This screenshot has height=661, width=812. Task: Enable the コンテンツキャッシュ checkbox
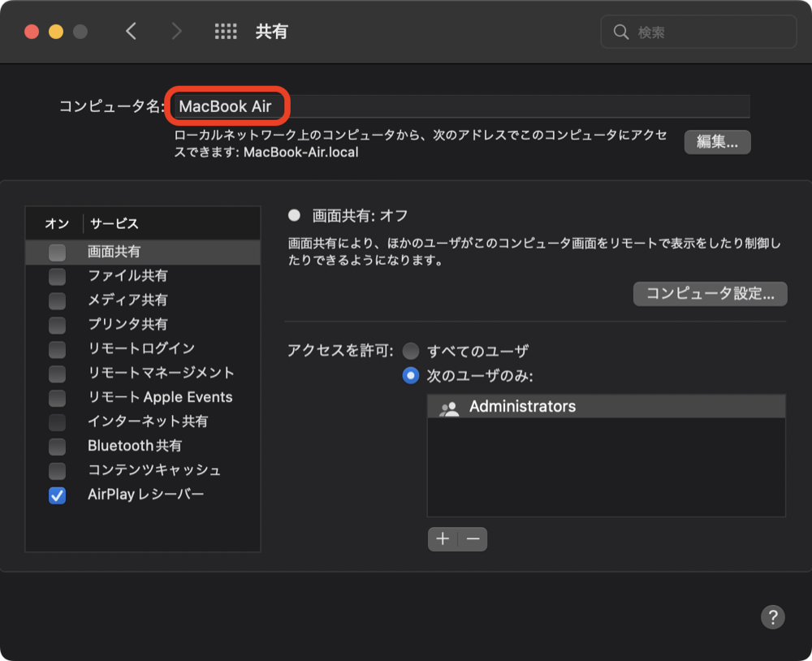point(57,471)
